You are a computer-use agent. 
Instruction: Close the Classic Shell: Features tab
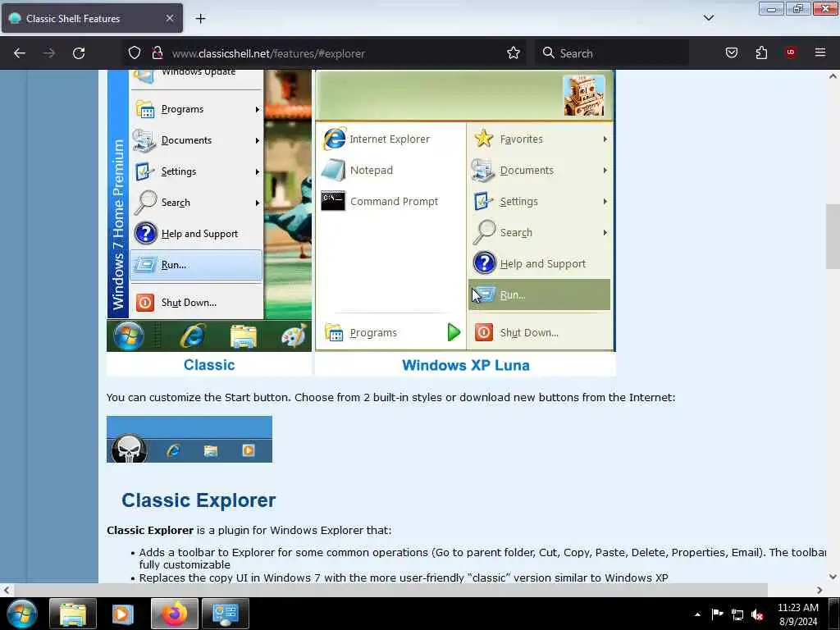pyautogui.click(x=169, y=18)
